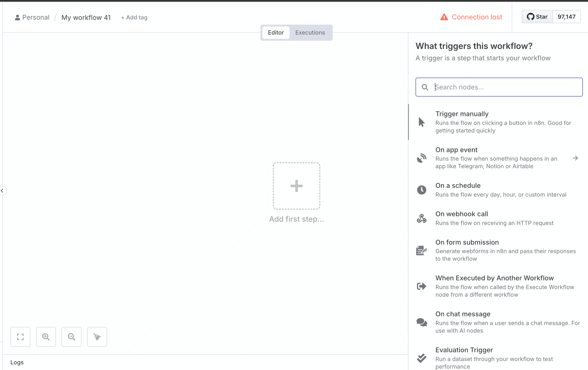Click the tidy up nodes broom icon

point(97,337)
